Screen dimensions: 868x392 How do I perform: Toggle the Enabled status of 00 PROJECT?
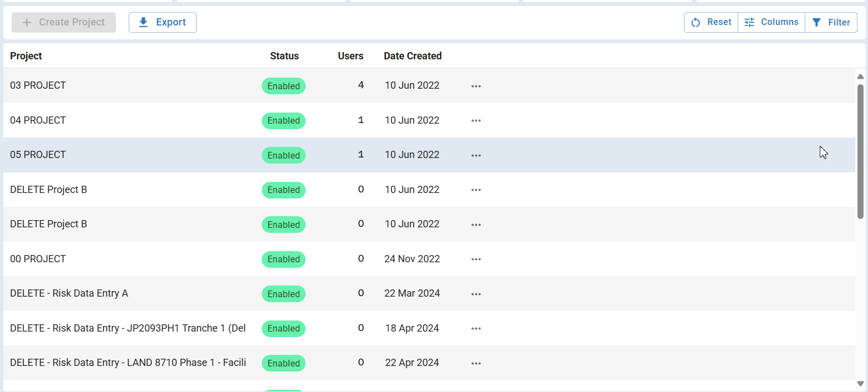point(283,259)
